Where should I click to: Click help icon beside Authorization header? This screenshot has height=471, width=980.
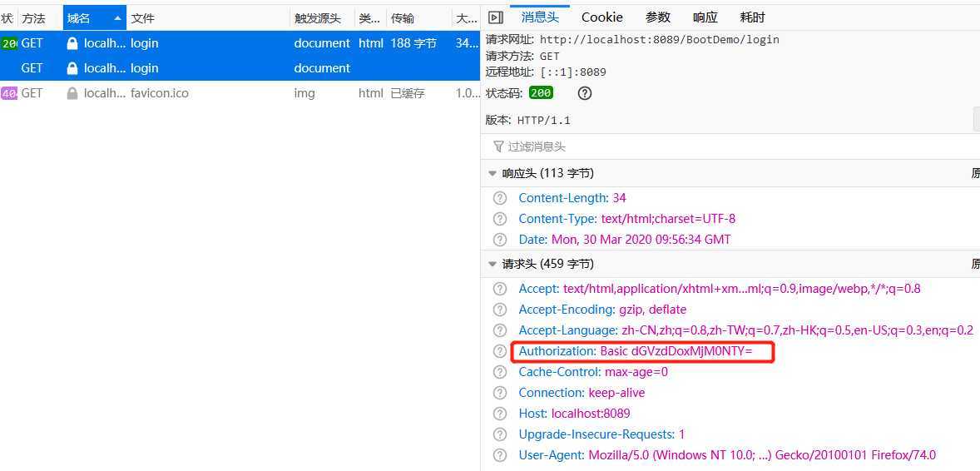499,351
